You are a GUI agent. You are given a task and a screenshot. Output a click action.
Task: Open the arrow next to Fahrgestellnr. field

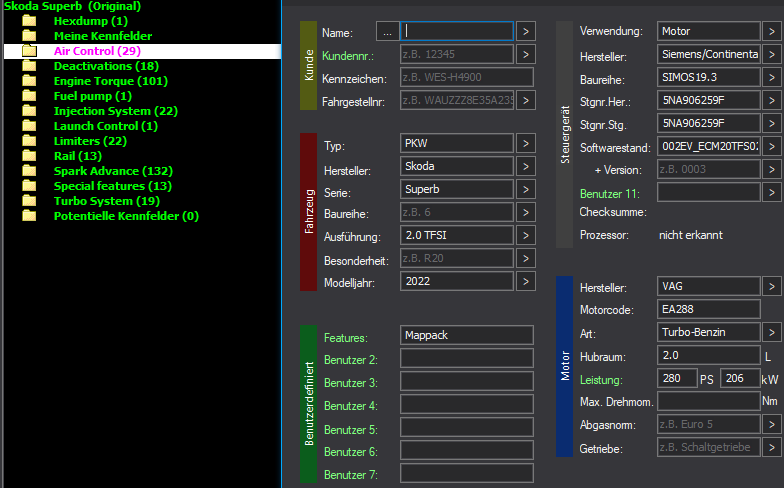[x=526, y=100]
